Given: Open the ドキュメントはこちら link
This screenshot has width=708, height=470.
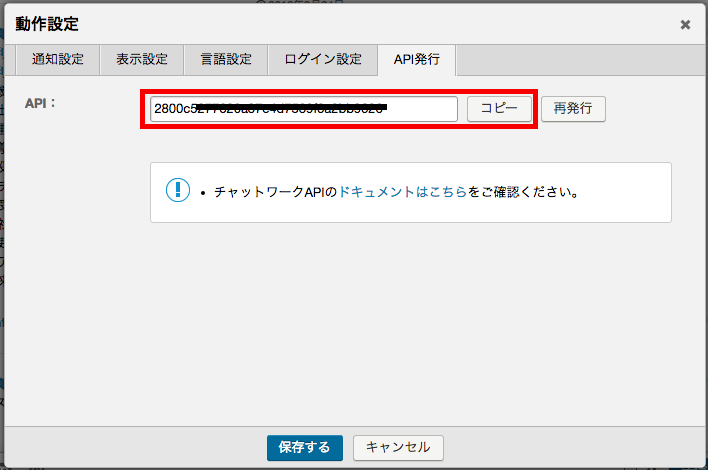Looking at the screenshot, I should point(403,191).
